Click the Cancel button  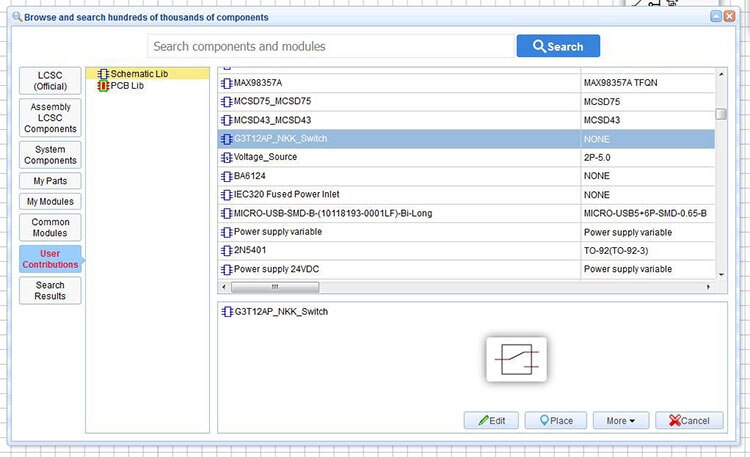coord(689,421)
